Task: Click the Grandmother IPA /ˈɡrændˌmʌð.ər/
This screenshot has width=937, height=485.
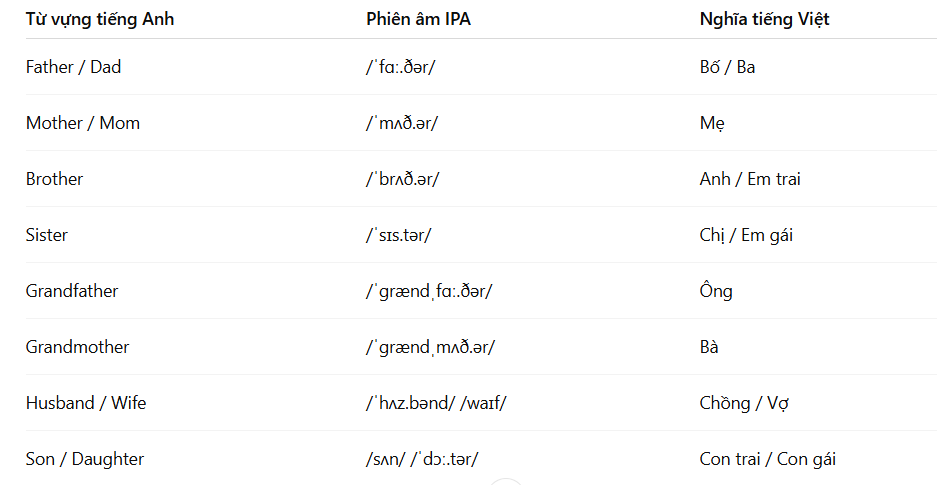Action: tap(431, 348)
